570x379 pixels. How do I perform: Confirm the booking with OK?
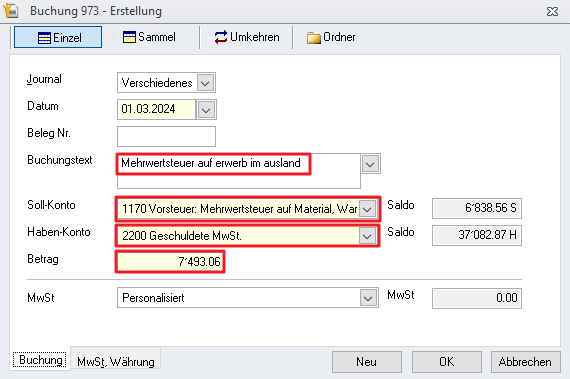pyautogui.click(x=447, y=362)
